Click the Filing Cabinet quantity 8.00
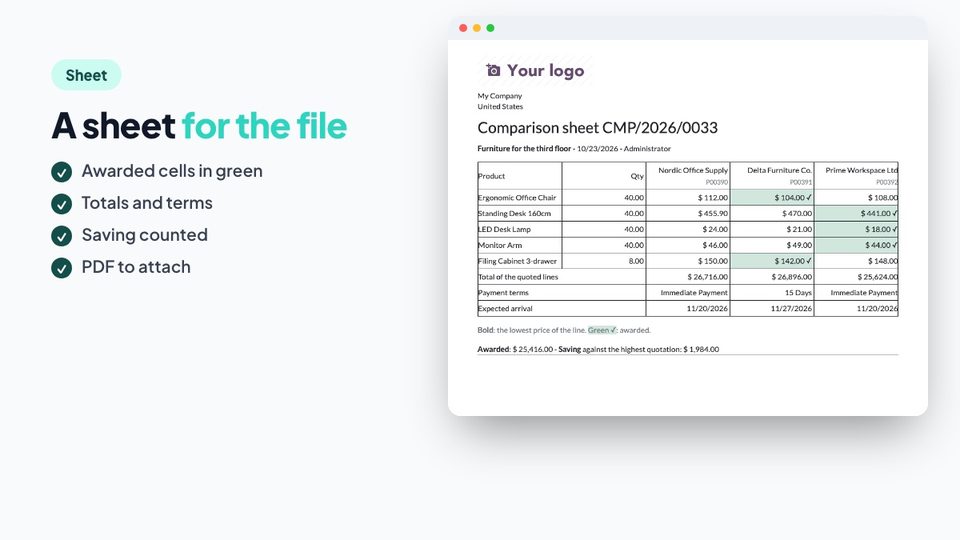This screenshot has height=540, width=960. click(636, 261)
